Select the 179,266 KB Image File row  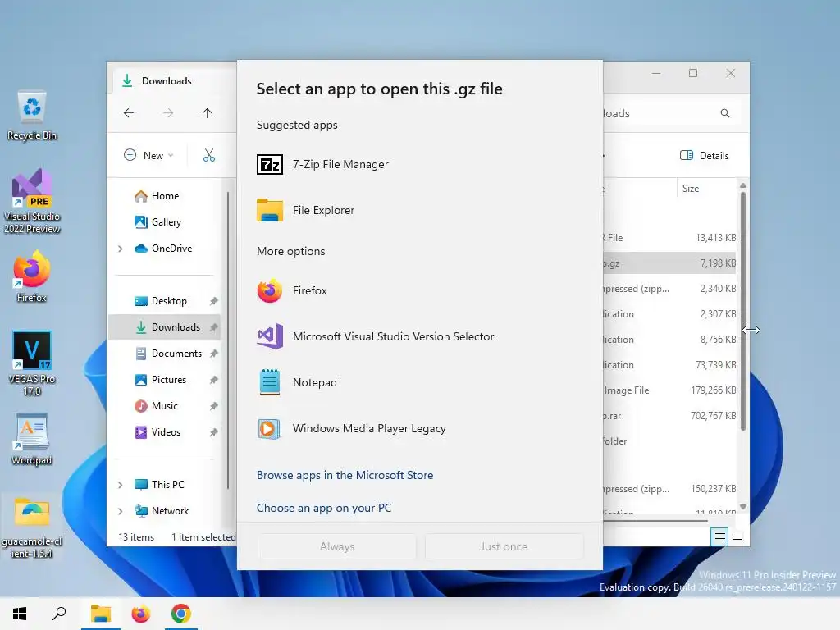point(669,390)
